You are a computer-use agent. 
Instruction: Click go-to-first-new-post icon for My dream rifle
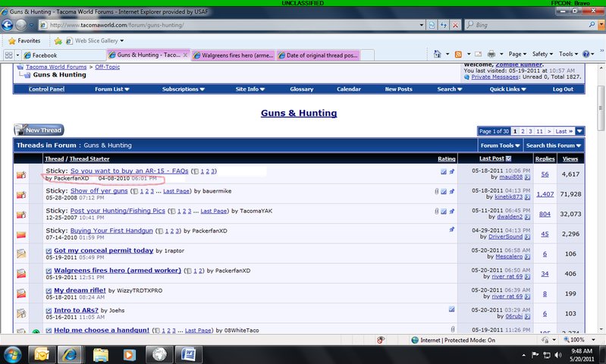49,291
